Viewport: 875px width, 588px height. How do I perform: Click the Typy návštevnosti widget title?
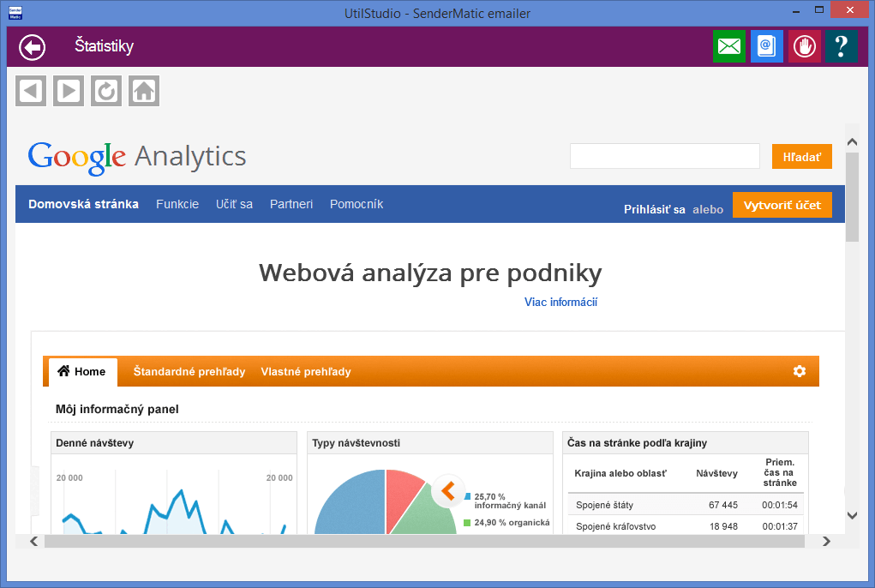356,443
